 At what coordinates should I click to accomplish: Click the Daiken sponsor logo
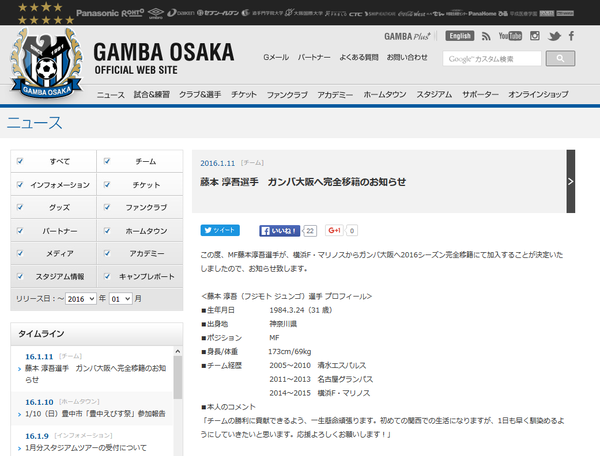tap(181, 13)
